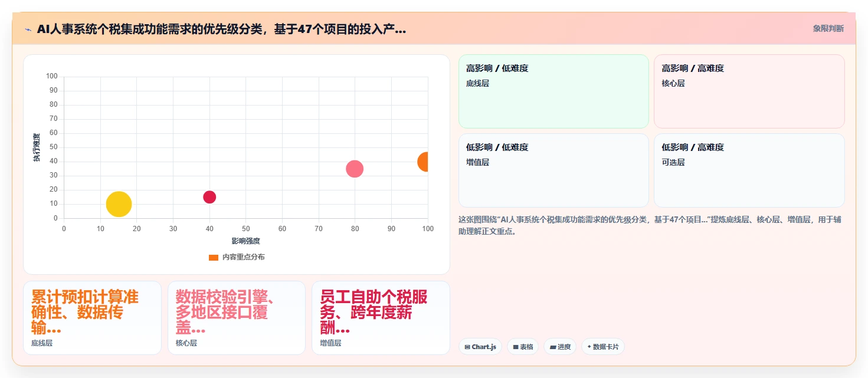
Task: Open the 低影响 / 低难度 增值层 quadrant card
Action: click(553, 170)
